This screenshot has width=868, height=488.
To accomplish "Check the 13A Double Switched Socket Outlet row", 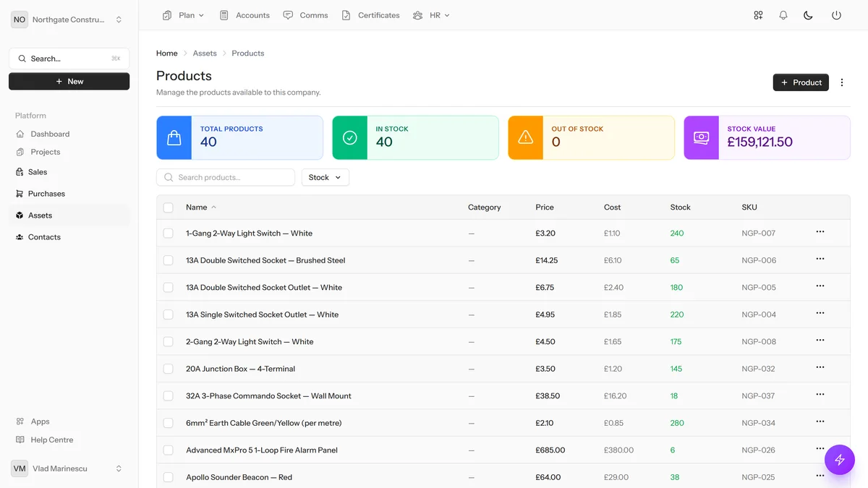I will (169, 288).
